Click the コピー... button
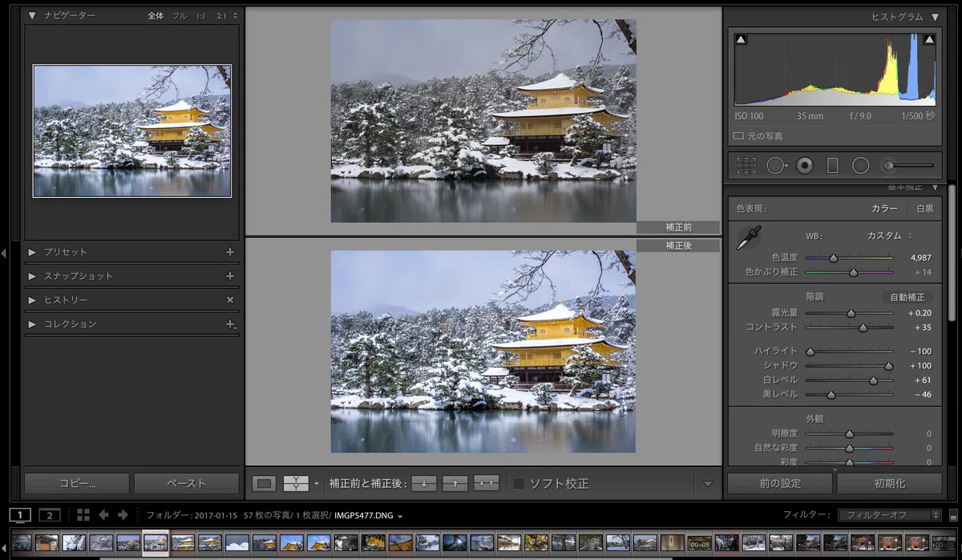Viewport: 962px width, 560px height. point(77,483)
